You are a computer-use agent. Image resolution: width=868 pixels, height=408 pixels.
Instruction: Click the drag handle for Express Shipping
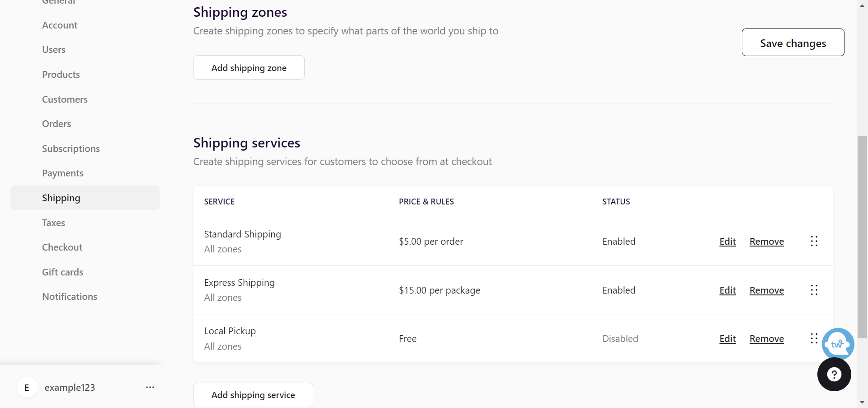814,290
